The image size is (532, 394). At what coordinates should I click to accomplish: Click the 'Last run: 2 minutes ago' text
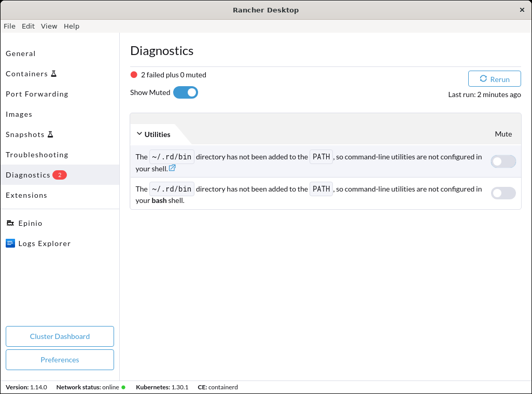click(484, 94)
